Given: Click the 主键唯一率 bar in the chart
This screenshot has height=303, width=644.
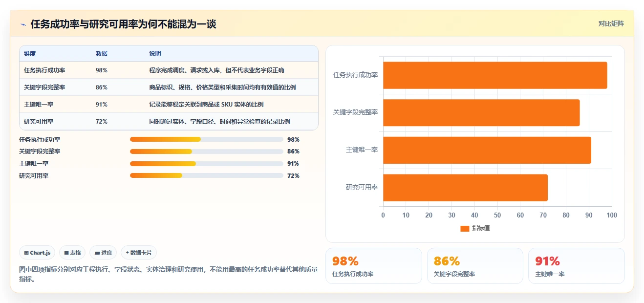Looking at the screenshot, I should click(487, 150).
